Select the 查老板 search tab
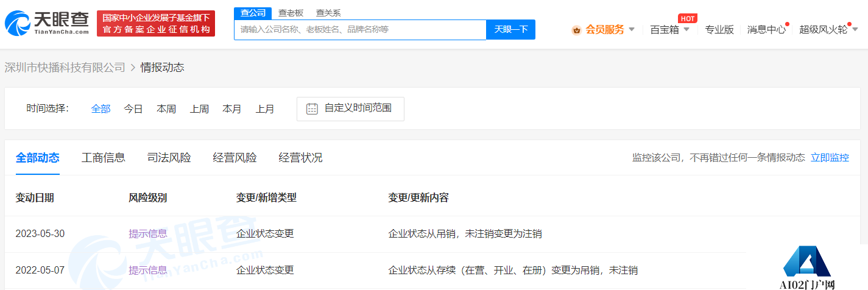Screen dimensions: 868x290 291,13
